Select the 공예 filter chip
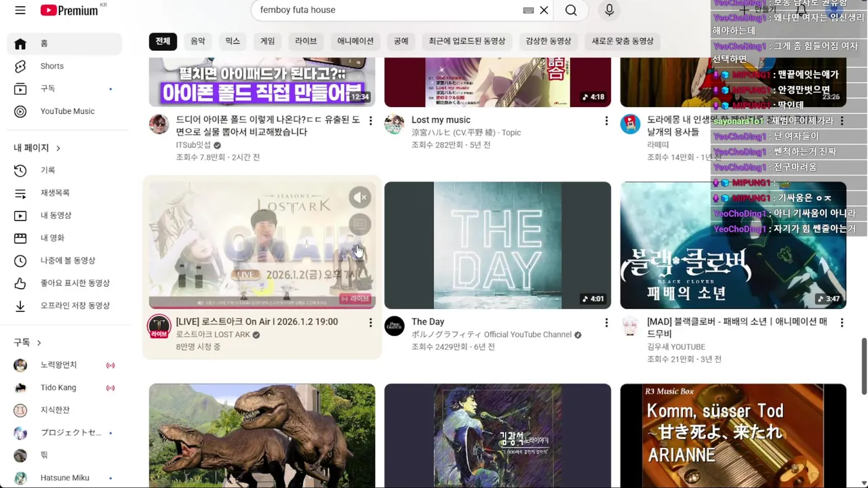The height and width of the screenshot is (488, 868). coord(401,41)
